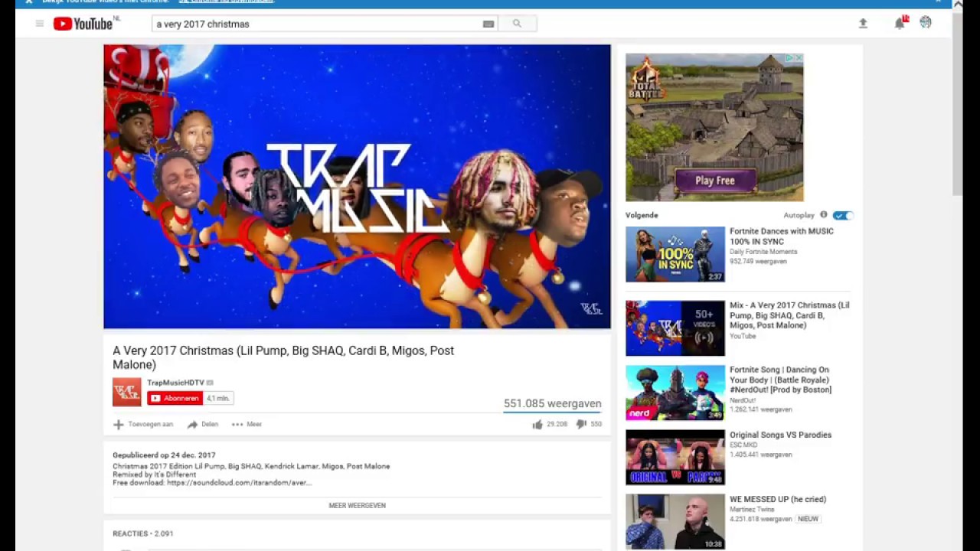Open 'Fortnite Dances with MUSIC' thumbnail
This screenshot has height=551, width=980.
(x=675, y=254)
